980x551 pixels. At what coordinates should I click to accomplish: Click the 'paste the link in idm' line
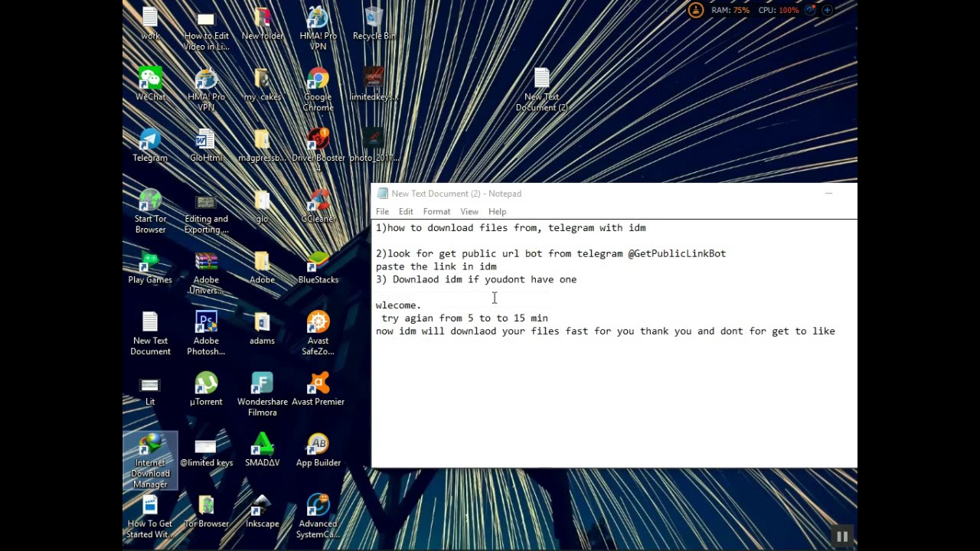tap(436, 266)
